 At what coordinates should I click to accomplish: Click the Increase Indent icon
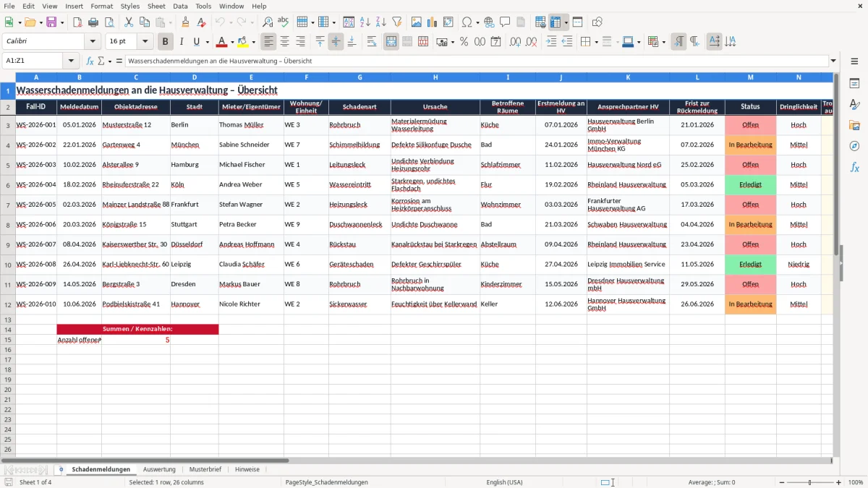pos(551,42)
